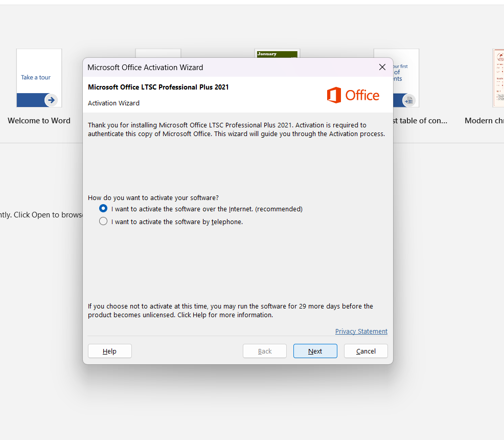Click the Take a tour arrow icon
The width and height of the screenshot is (504, 440).
pos(51,100)
